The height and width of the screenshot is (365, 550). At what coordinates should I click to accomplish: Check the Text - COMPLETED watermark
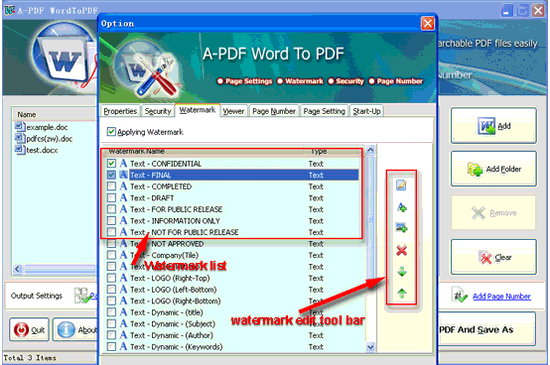111,186
